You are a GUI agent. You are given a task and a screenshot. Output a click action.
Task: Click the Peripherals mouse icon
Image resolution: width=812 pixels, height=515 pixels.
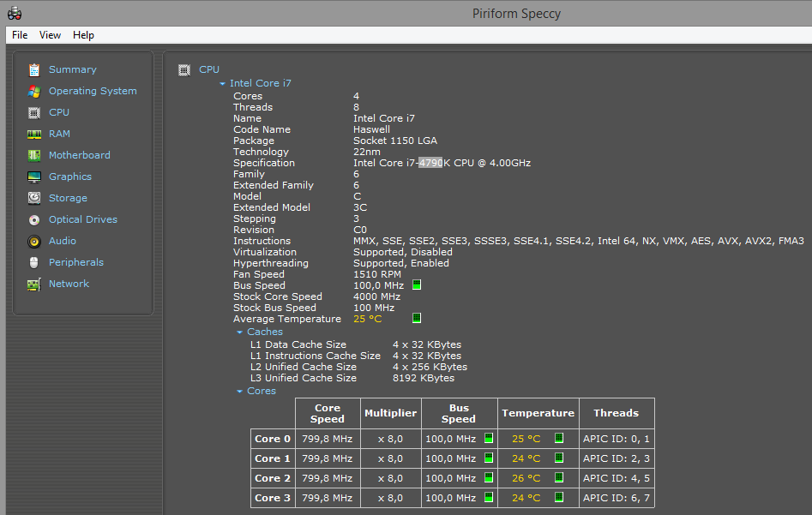pyautogui.click(x=34, y=262)
